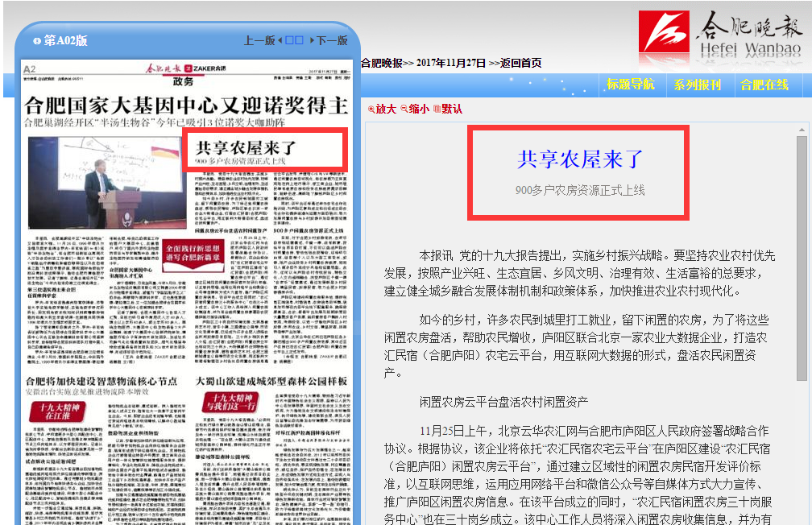Open the 合肥晚报 breadcrumb link
The height and width of the screenshot is (525, 812).
(382, 63)
